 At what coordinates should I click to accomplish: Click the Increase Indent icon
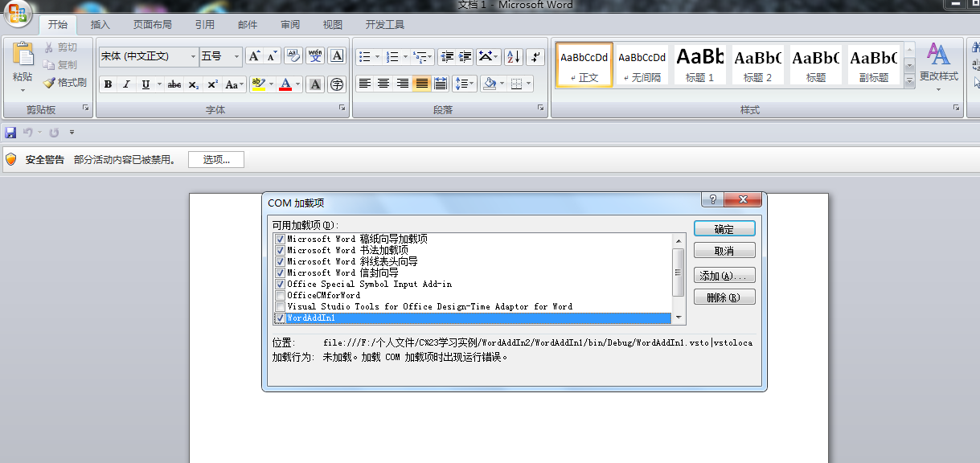tap(465, 56)
